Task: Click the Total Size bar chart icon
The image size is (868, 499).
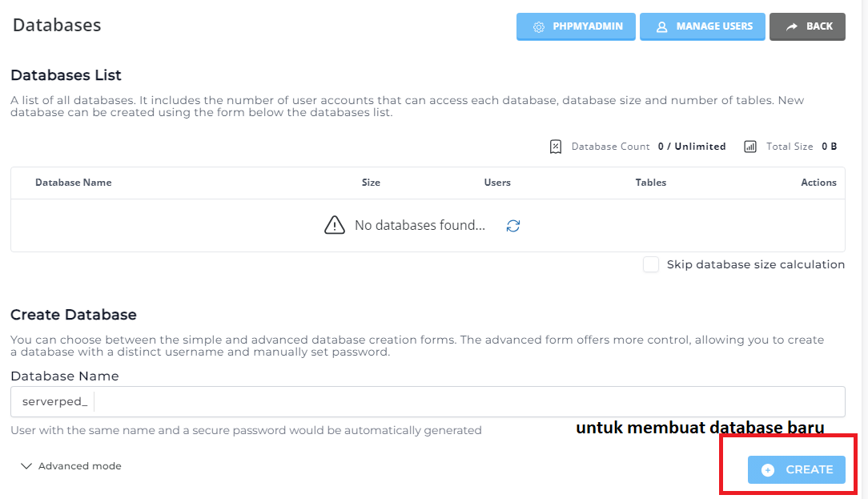Action: (750, 147)
